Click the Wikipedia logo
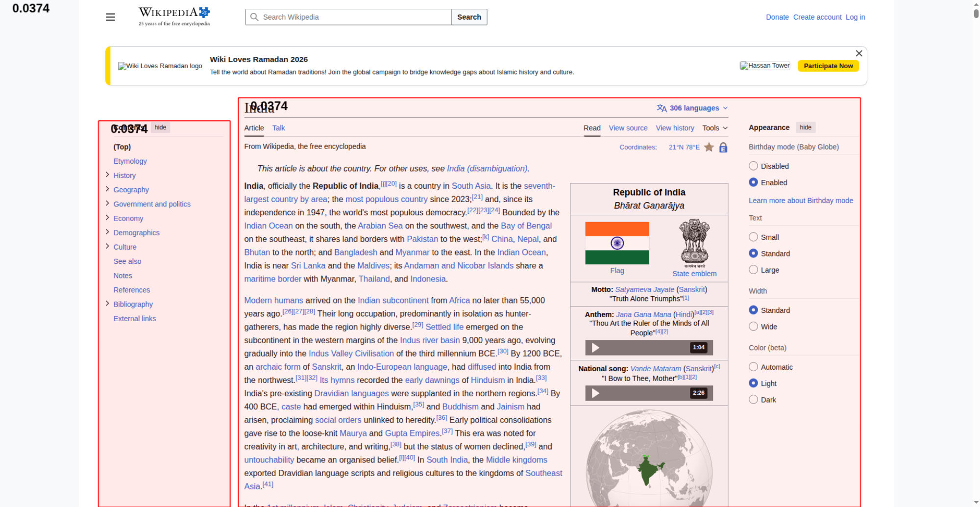Viewport: 980px width, 507px height. pyautogui.click(x=174, y=16)
